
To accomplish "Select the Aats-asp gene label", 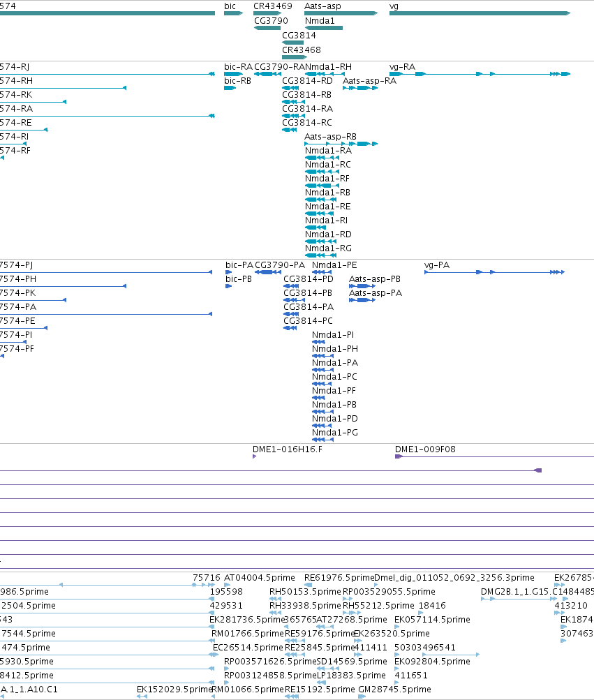I will 322,6.
